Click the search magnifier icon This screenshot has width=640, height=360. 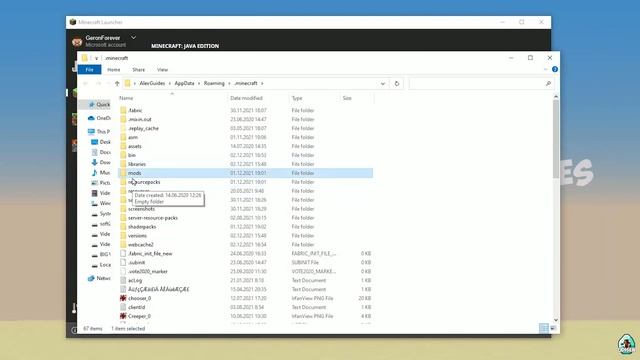tap(548, 83)
